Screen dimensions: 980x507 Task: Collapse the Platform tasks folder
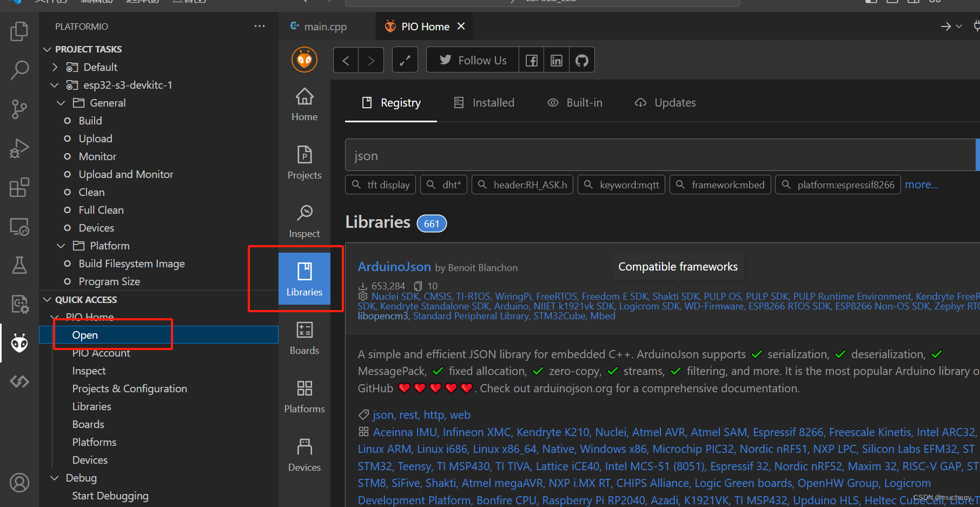pyautogui.click(x=61, y=246)
